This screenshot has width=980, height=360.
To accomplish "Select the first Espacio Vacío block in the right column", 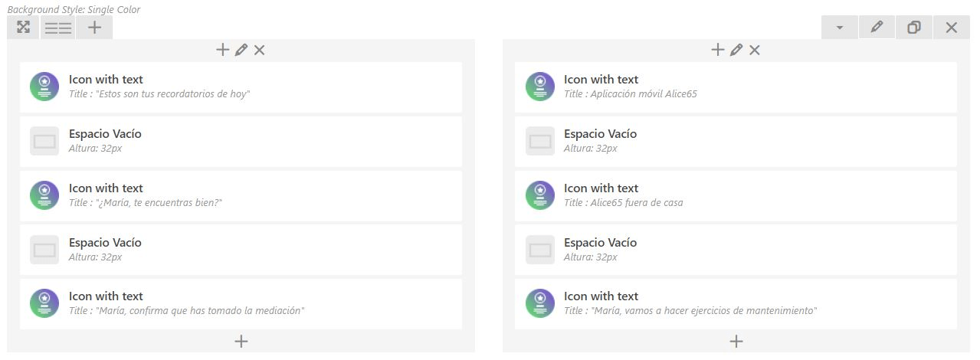I will [736, 141].
